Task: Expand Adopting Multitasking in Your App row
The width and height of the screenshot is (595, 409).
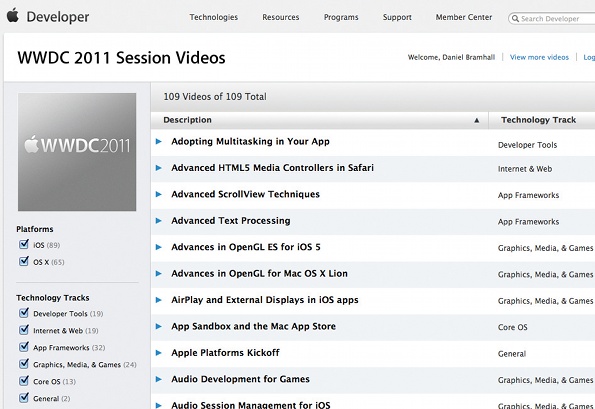Action: [x=159, y=142]
